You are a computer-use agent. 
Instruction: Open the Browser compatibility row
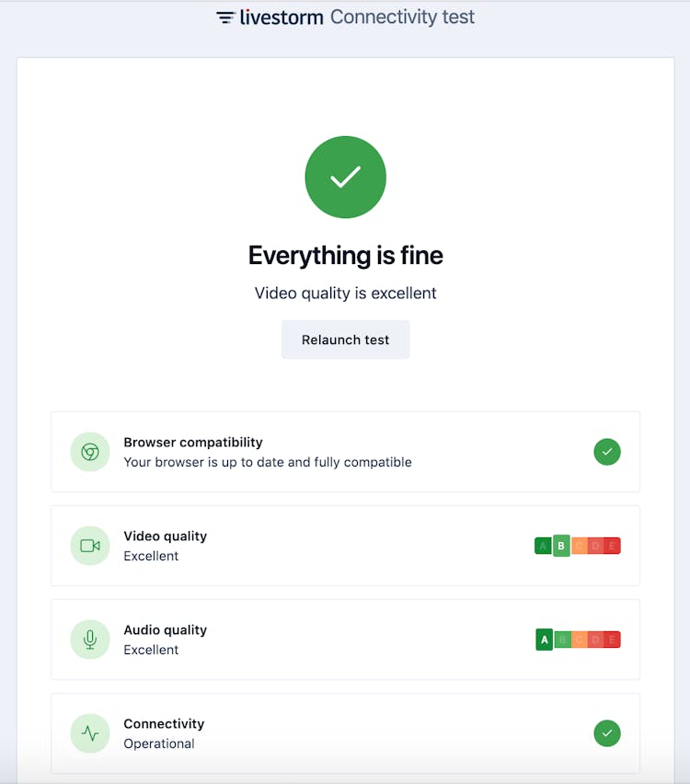[x=345, y=452]
